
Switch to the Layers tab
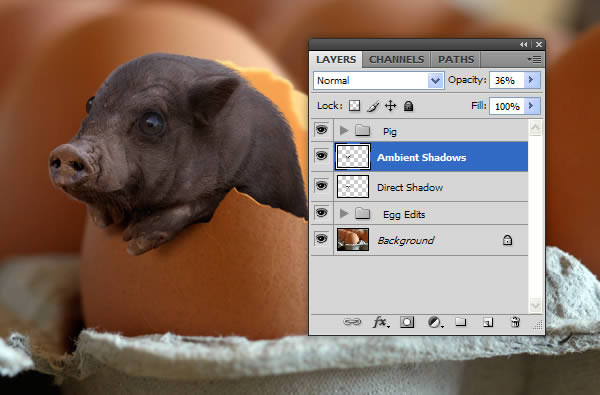(x=336, y=60)
